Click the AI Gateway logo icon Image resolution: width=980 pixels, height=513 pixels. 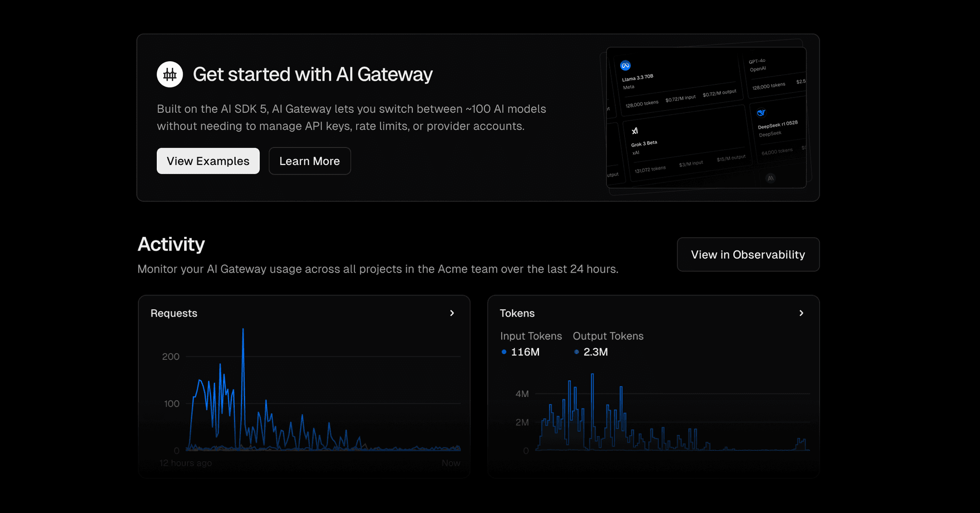pyautogui.click(x=169, y=75)
